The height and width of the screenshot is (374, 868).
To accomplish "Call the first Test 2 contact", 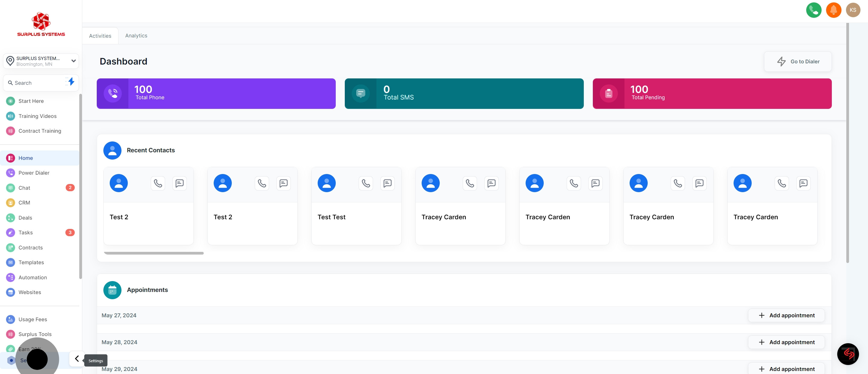I will coord(158,183).
